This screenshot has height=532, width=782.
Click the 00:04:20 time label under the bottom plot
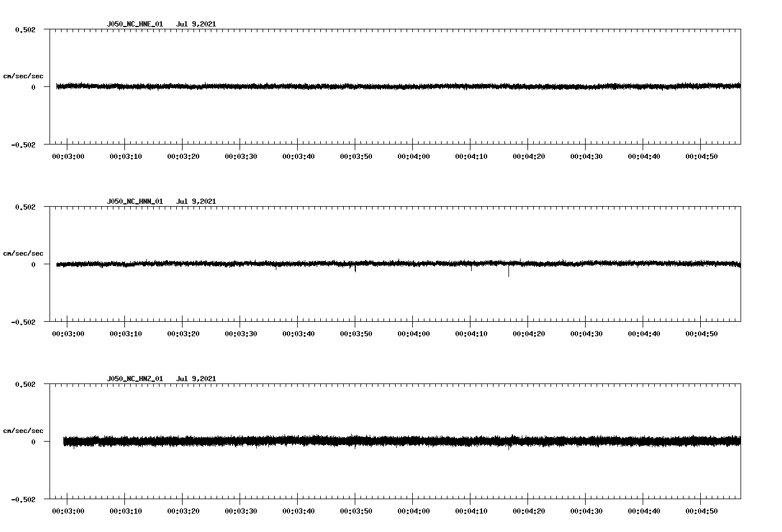tap(529, 510)
